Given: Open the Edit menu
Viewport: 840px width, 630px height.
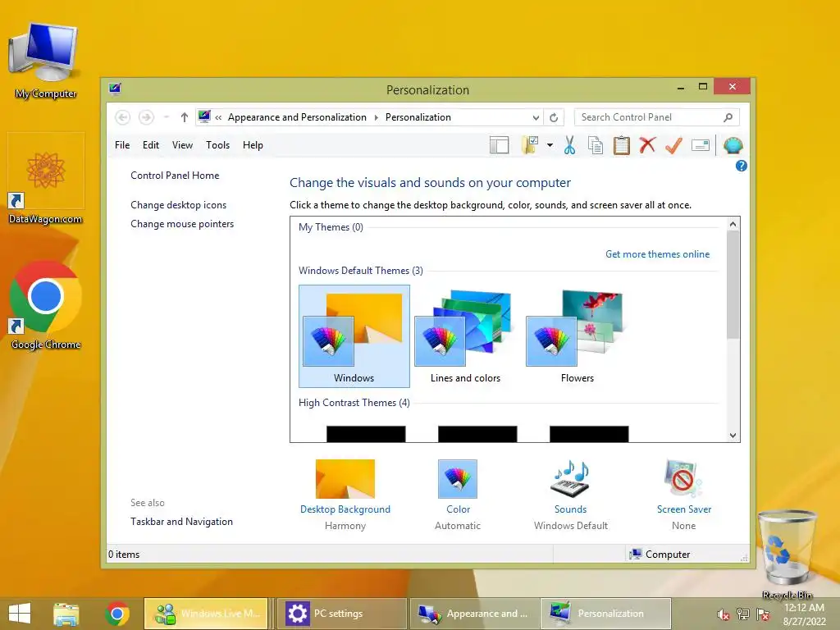Looking at the screenshot, I should [151, 145].
